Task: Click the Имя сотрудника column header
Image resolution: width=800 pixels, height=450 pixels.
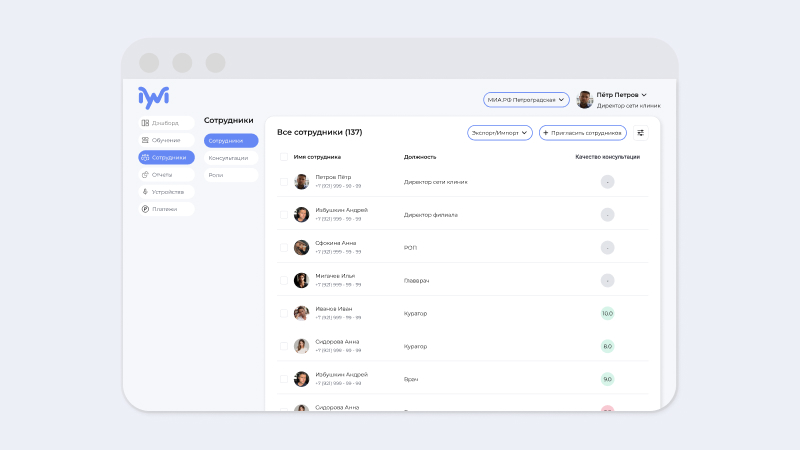Action: 317,157
